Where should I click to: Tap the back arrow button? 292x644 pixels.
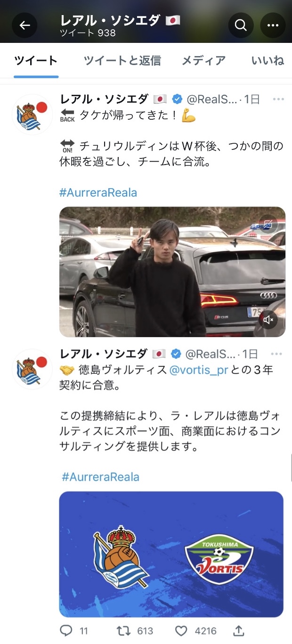(x=24, y=25)
